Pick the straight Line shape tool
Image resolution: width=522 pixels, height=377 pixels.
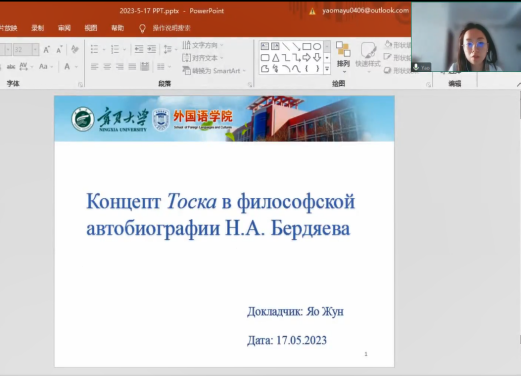click(286, 46)
